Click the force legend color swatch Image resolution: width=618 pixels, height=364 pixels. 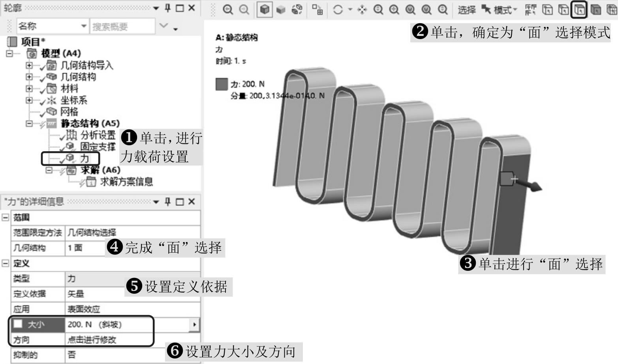[222, 84]
